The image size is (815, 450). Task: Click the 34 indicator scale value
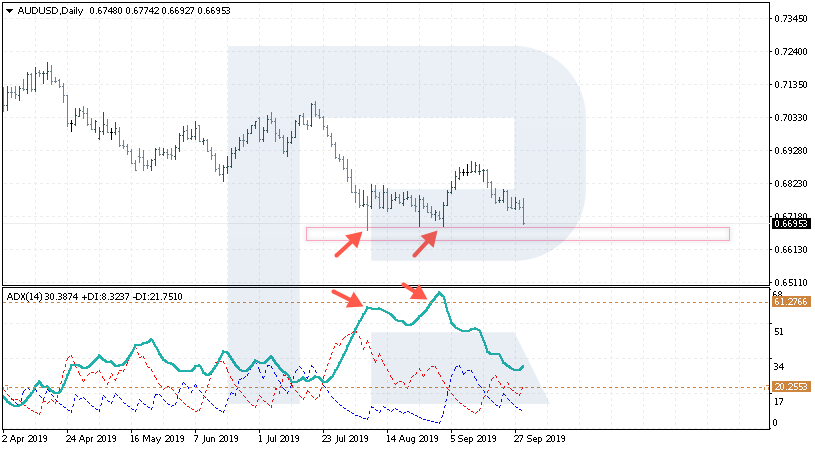[779, 367]
